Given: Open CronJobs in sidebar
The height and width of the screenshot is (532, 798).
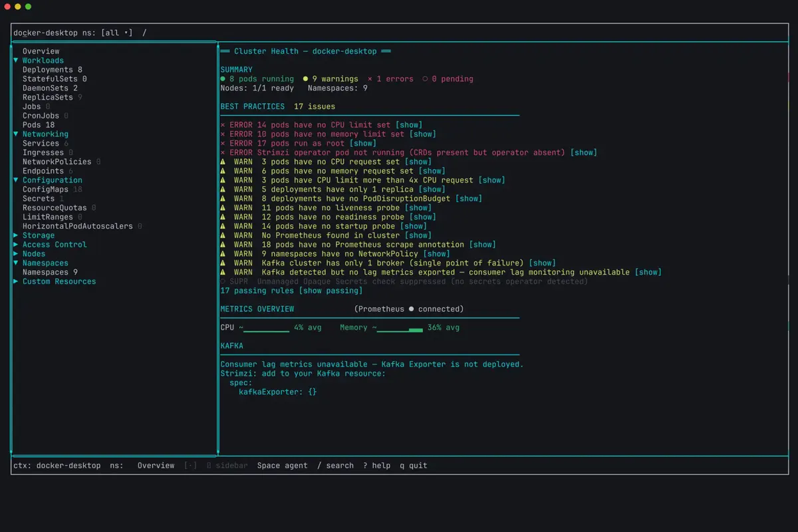Looking at the screenshot, I should (45, 116).
